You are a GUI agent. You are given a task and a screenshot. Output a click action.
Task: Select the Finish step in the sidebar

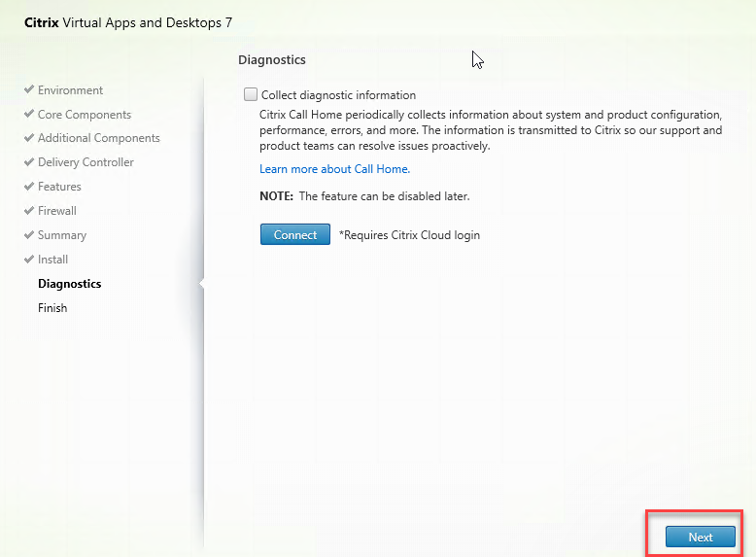tap(52, 308)
